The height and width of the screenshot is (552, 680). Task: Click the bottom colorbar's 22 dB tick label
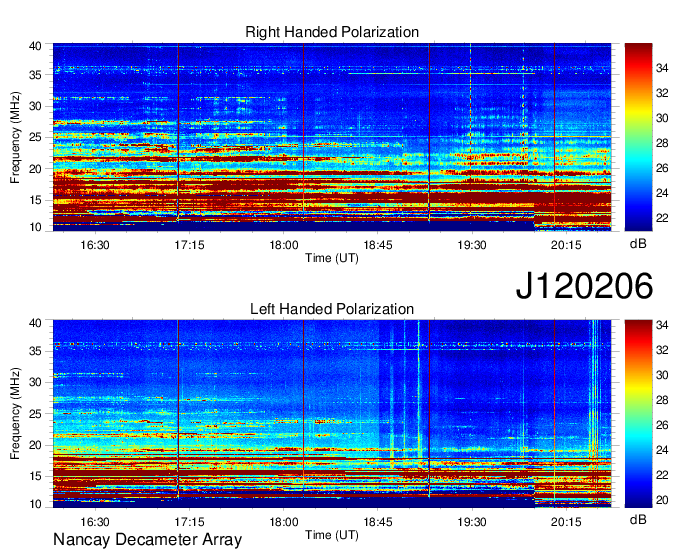coord(662,475)
